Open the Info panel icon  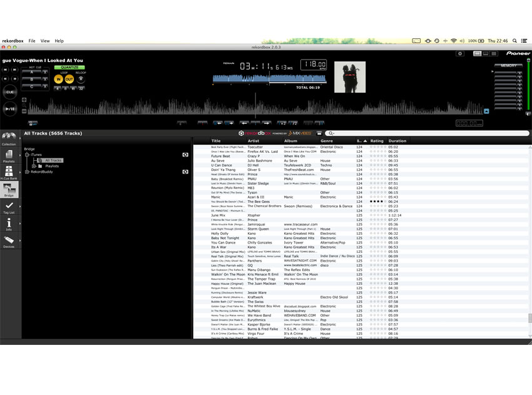pos(9,224)
